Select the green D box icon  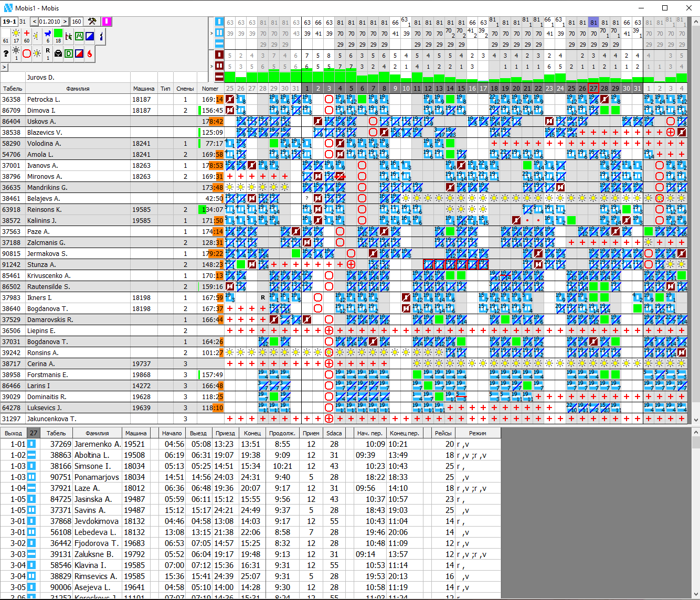pyautogui.click(x=69, y=53)
